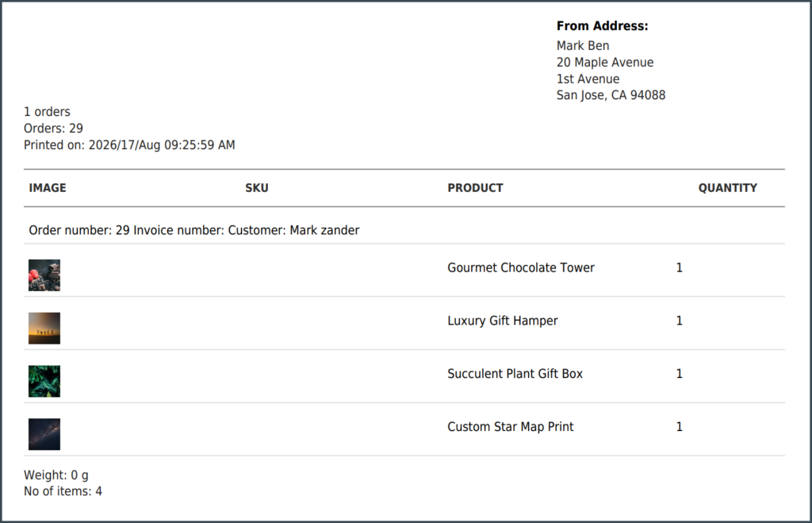Click the 'No of items: 4' text
Screen dimensions: 812x523
point(63,491)
